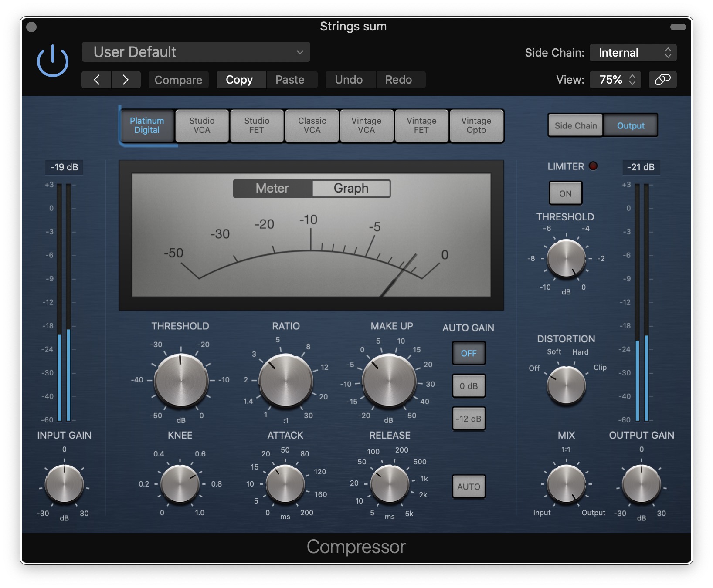
Task: Click the Ratio knob
Action: click(285, 380)
